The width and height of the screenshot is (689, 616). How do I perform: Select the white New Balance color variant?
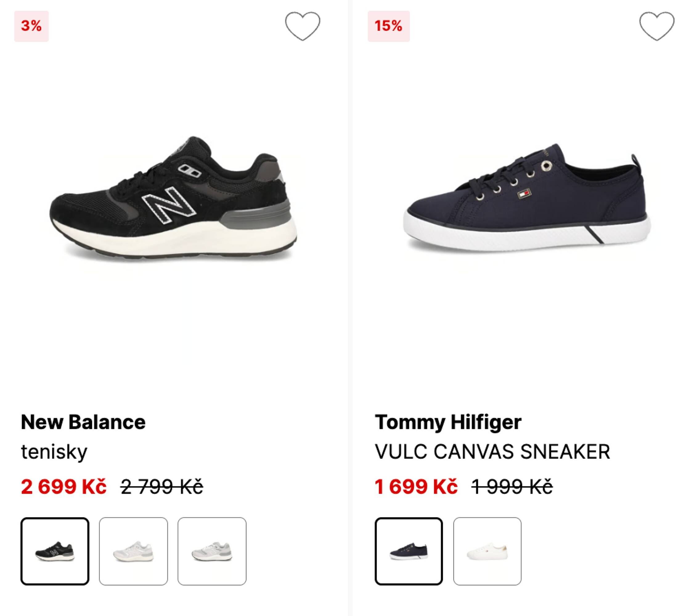133,551
